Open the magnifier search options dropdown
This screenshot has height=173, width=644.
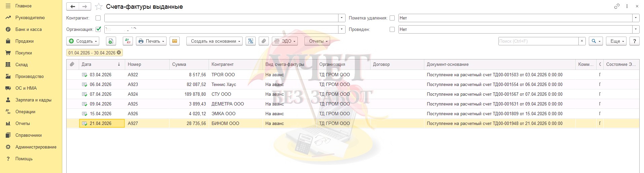(596, 41)
